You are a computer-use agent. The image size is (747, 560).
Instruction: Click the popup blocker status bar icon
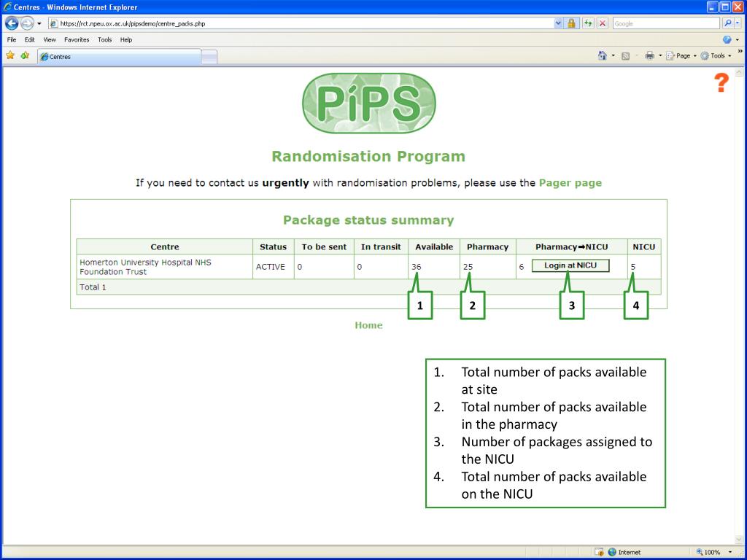click(x=600, y=553)
